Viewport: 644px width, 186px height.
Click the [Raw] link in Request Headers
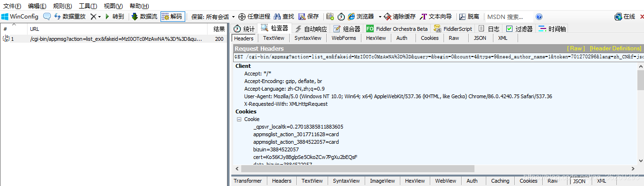pos(577,48)
